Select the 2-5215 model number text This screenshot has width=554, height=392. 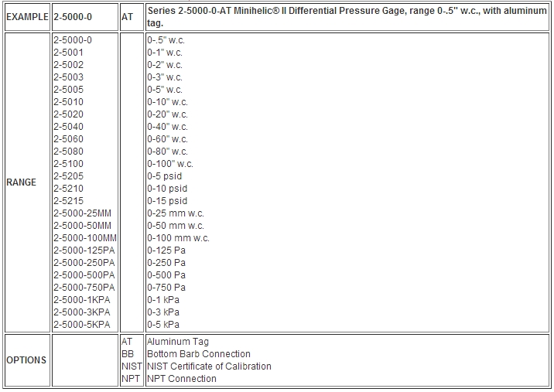(x=69, y=201)
